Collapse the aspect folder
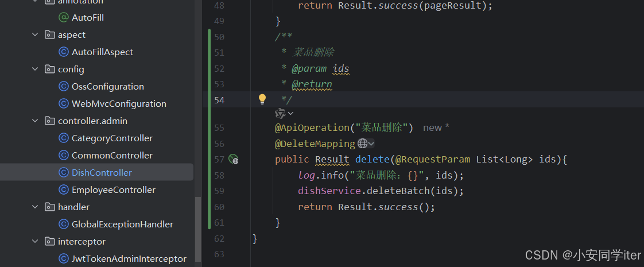The width and height of the screenshot is (644, 267). pos(35,35)
